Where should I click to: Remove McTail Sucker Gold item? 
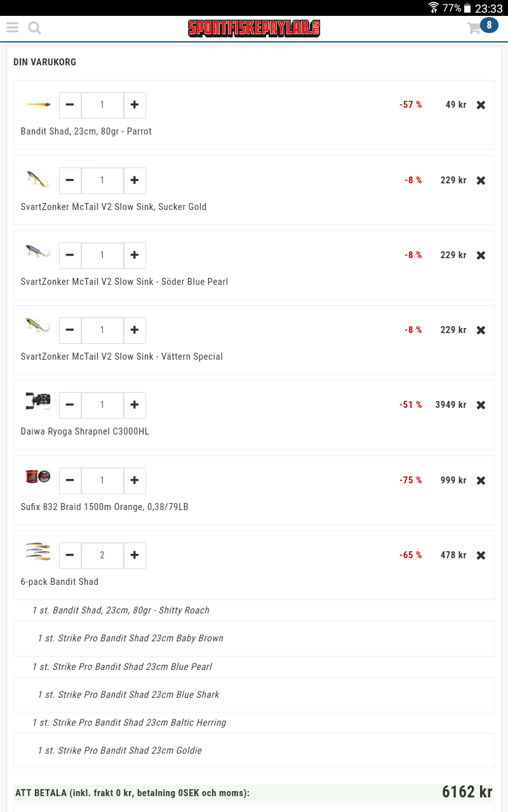[481, 181]
